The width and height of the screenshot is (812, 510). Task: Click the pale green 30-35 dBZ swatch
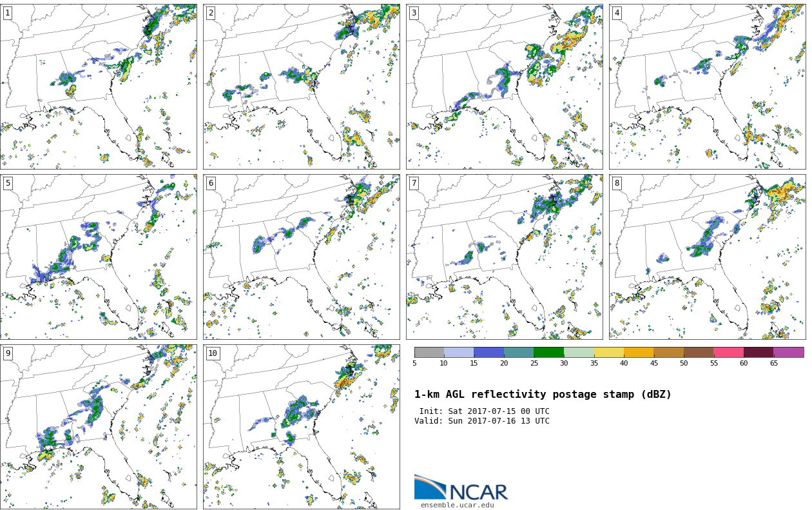579,352
